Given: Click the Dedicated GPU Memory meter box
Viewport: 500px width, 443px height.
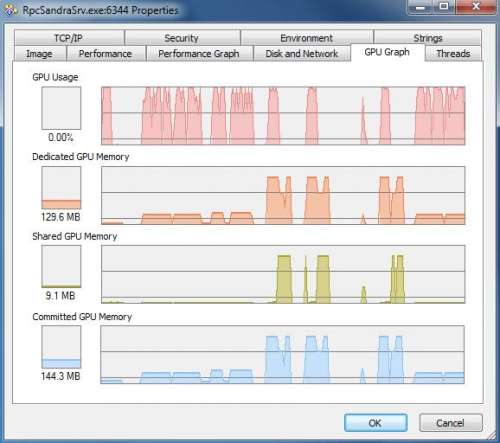Looking at the screenshot, I should (61, 188).
